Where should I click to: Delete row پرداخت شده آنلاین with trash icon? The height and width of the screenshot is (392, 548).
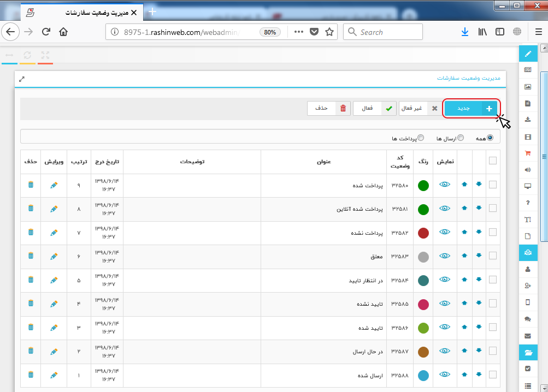[31, 209]
